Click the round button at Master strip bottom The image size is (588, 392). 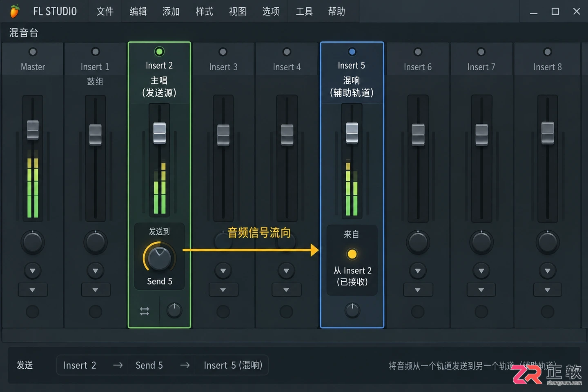click(x=33, y=312)
